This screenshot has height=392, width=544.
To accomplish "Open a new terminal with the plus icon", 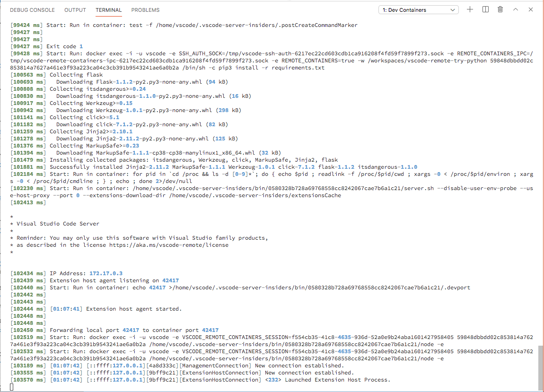I will (470, 9).
